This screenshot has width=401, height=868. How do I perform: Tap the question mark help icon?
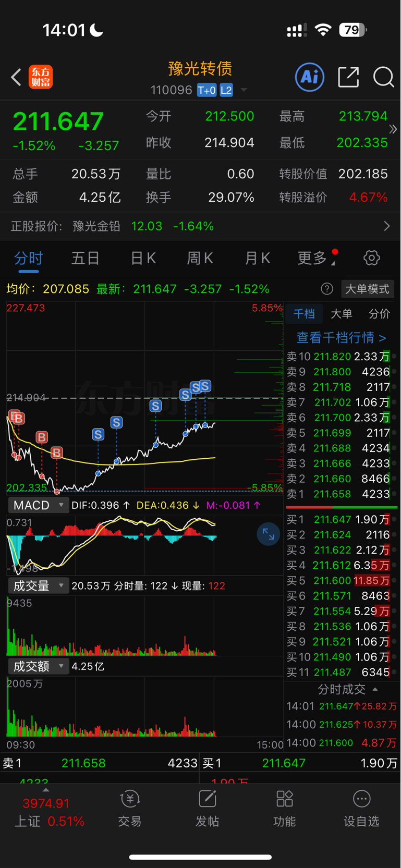[327, 289]
